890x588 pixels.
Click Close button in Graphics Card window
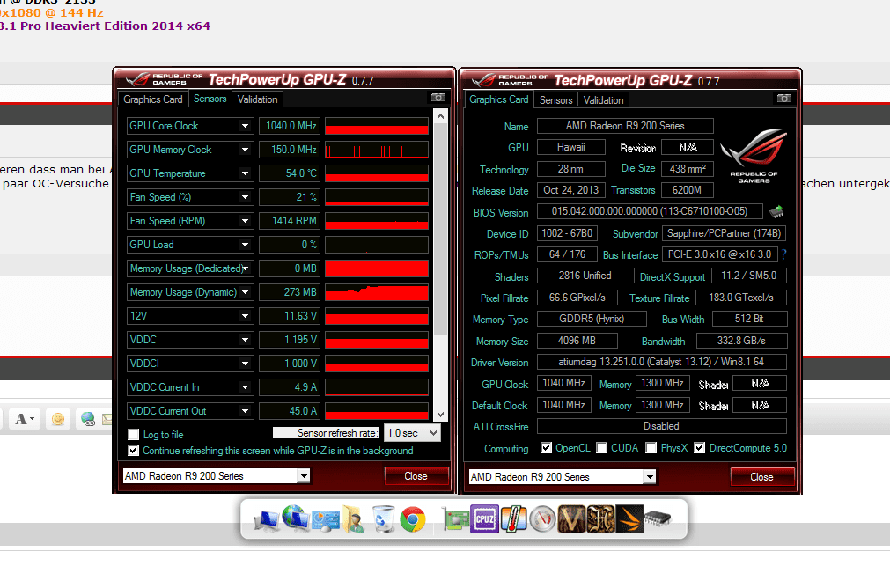(x=761, y=477)
